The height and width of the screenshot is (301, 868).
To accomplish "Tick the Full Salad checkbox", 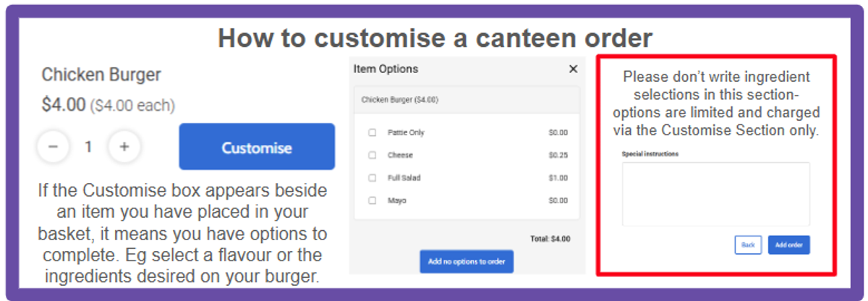I will coord(373,177).
